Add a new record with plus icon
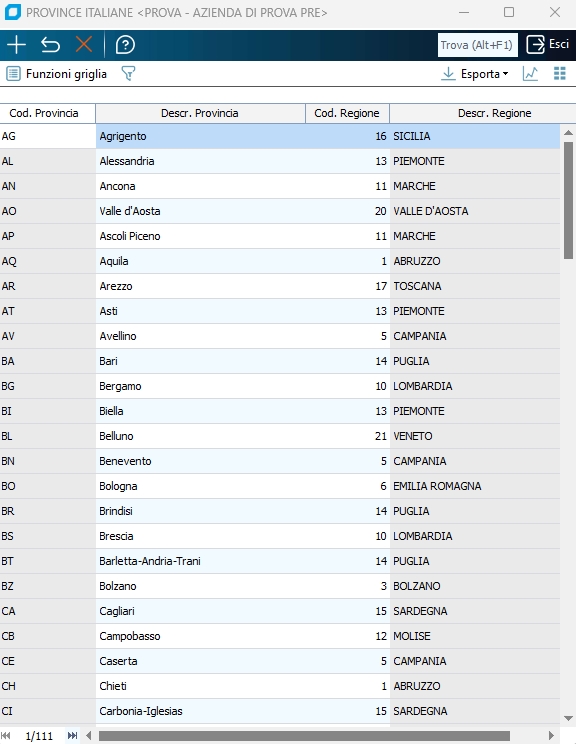Viewport: 576px width, 744px height. [x=17, y=45]
